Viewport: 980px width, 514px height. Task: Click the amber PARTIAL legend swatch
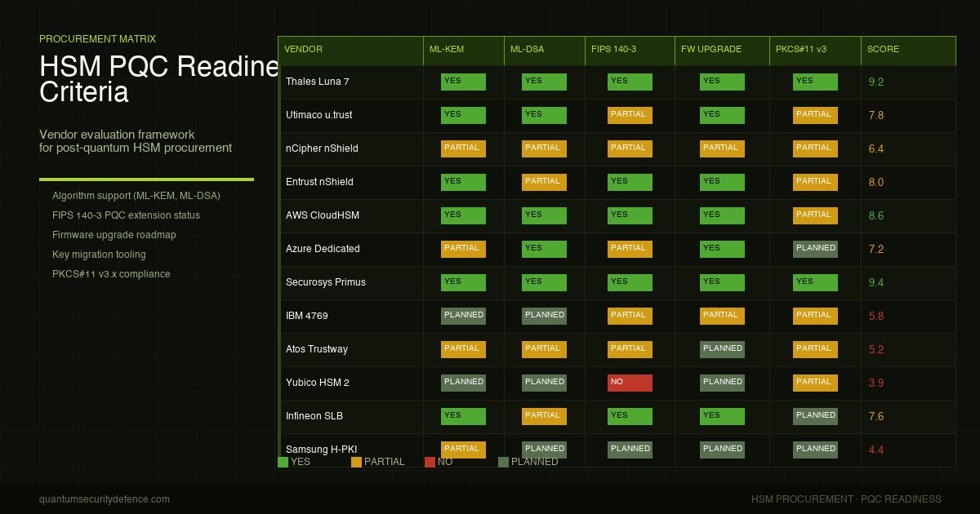point(356,462)
